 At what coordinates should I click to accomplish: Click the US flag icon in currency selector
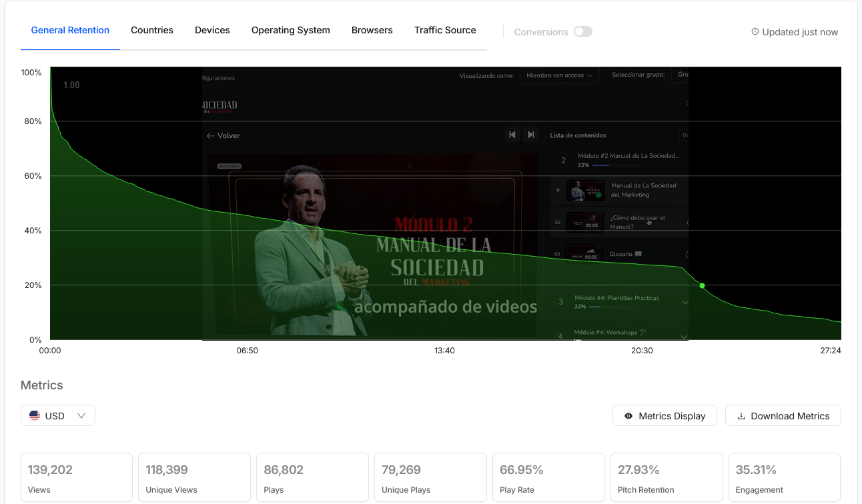[x=35, y=415]
